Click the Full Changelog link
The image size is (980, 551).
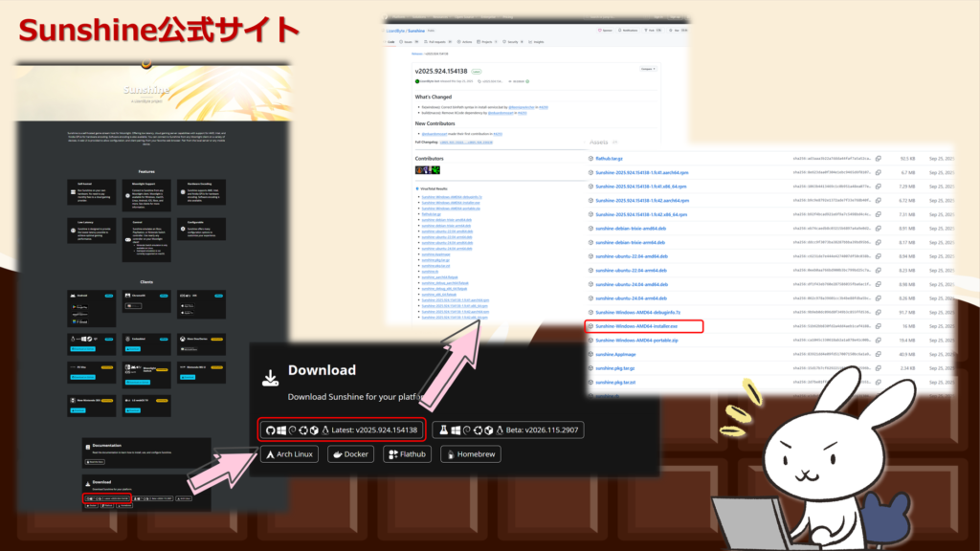point(465,142)
